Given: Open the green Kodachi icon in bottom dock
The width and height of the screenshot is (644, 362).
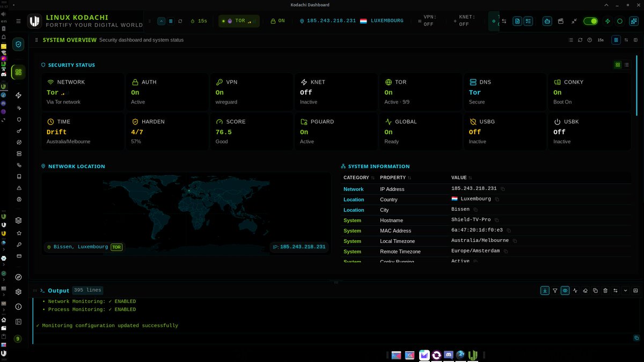Looking at the screenshot, I should tap(473, 355).
